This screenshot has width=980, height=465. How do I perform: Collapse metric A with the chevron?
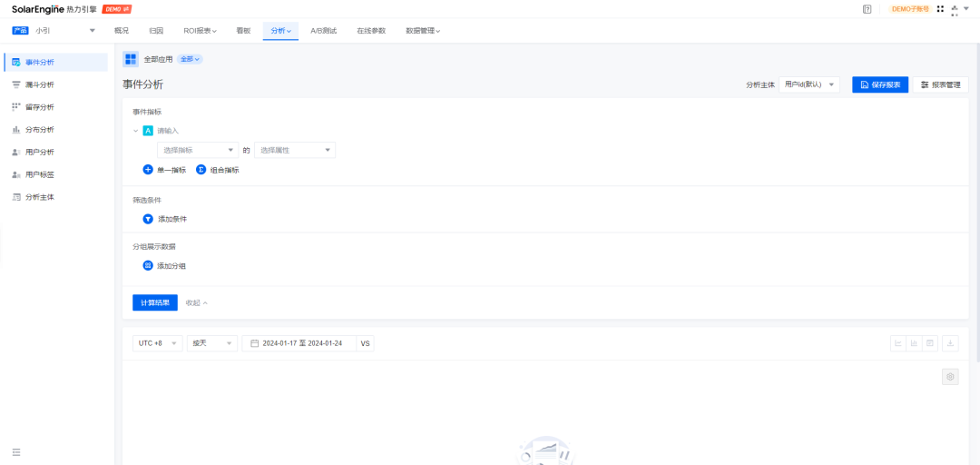[135, 131]
